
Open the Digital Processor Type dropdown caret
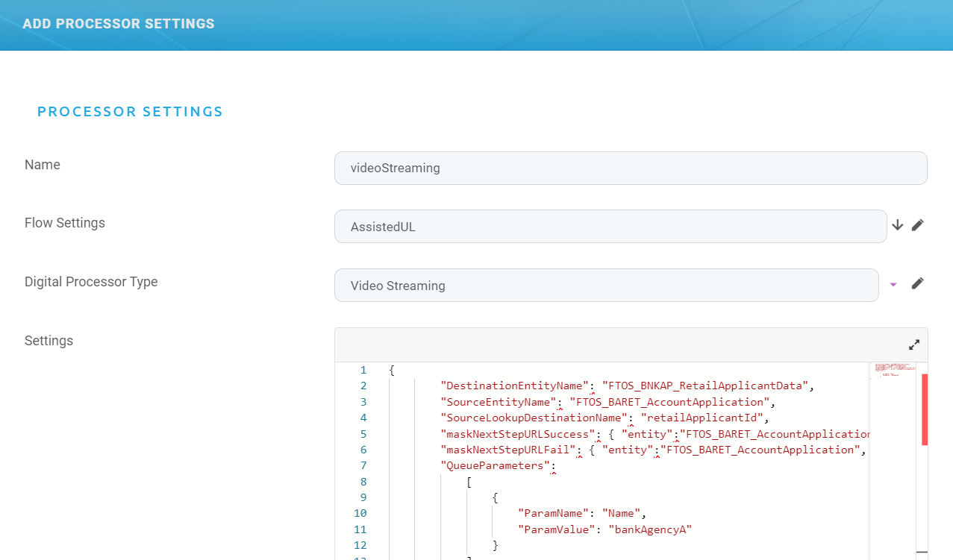pos(893,284)
